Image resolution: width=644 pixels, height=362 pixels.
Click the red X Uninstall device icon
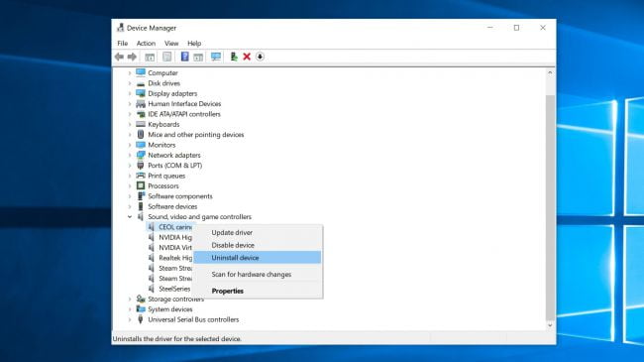(x=247, y=57)
